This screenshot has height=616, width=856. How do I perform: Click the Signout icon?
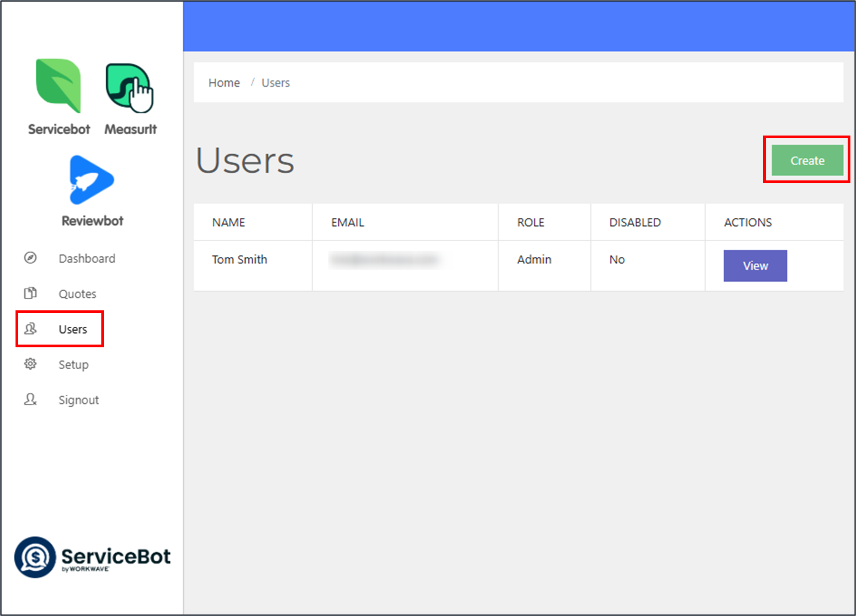point(30,399)
